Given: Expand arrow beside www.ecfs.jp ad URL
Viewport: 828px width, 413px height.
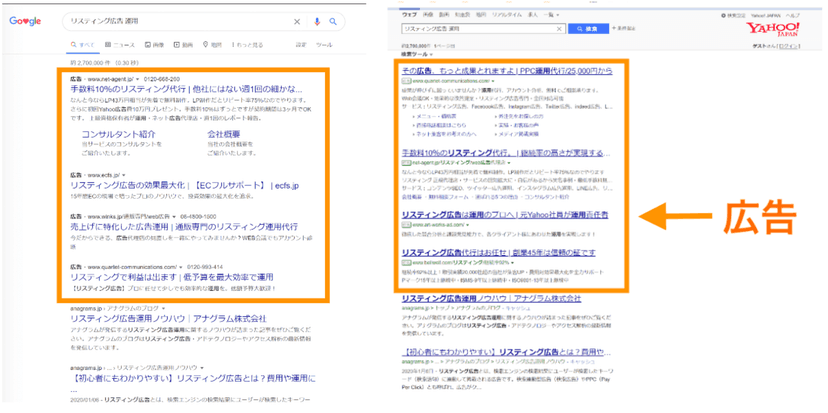Looking at the screenshot, I should coord(123,175).
